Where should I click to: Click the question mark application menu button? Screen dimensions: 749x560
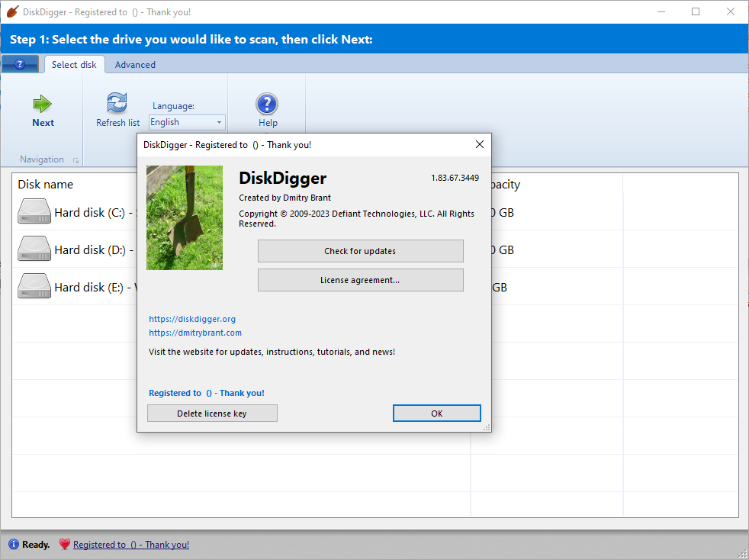coord(20,64)
